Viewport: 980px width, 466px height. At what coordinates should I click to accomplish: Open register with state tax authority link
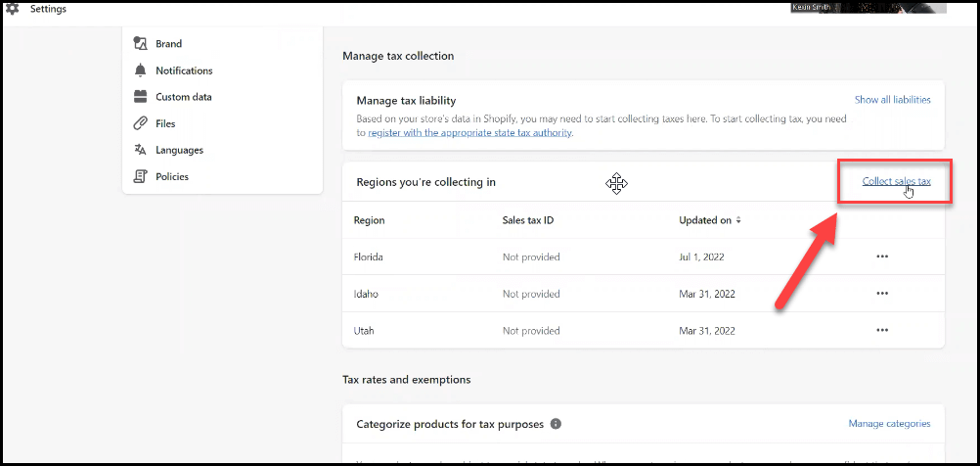tap(469, 132)
